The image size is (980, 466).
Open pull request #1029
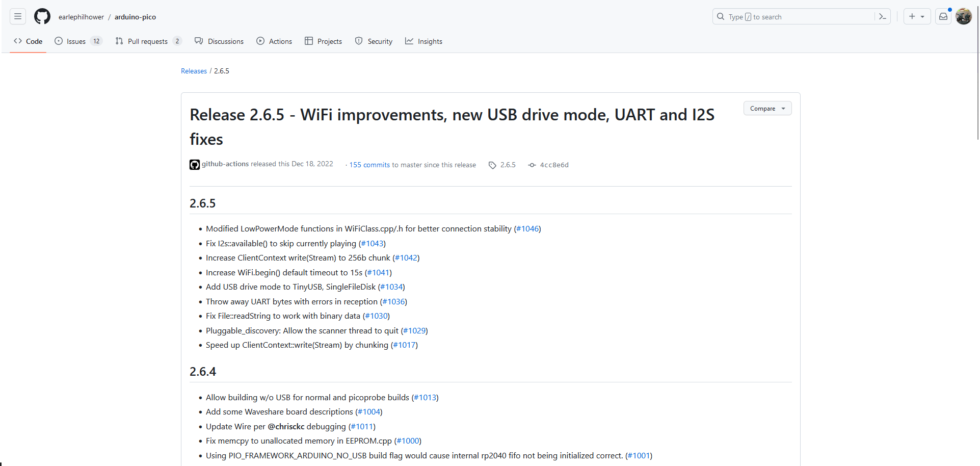click(414, 331)
